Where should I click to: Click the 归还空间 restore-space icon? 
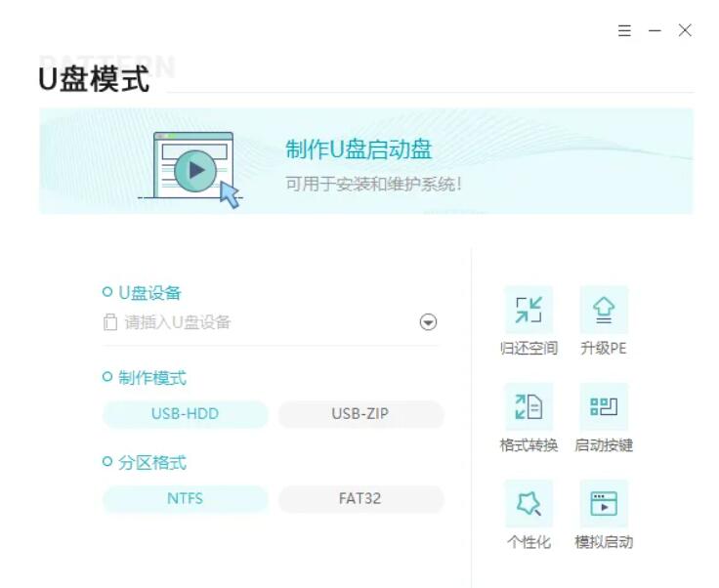coord(529,310)
